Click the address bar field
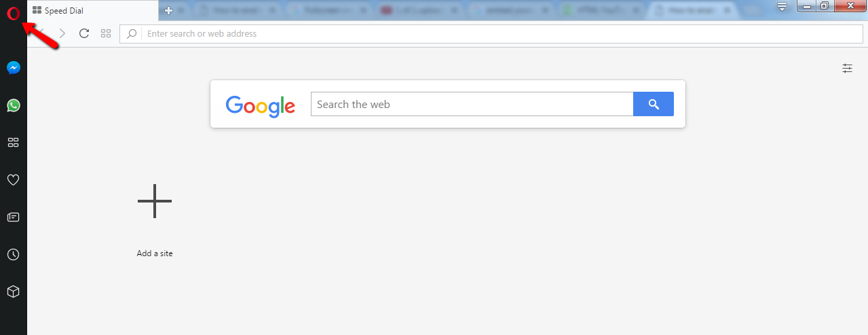The image size is (868, 335). [493, 33]
